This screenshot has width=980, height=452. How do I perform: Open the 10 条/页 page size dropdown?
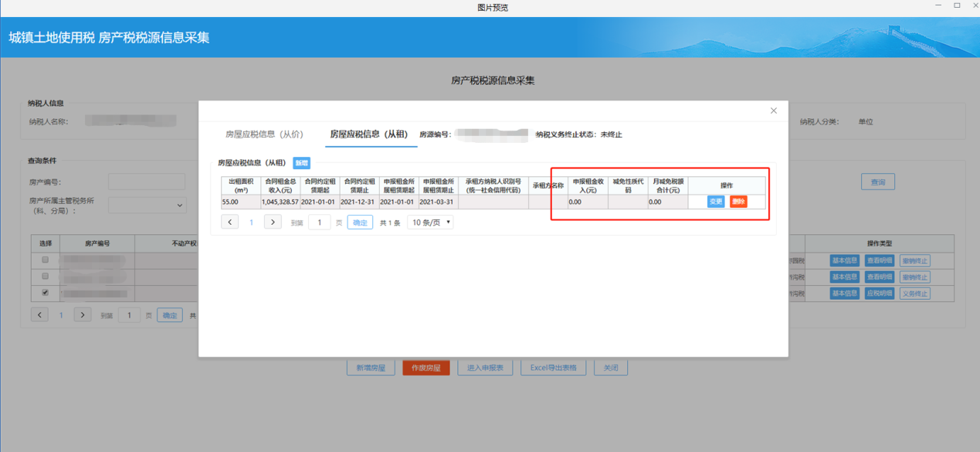(x=430, y=222)
